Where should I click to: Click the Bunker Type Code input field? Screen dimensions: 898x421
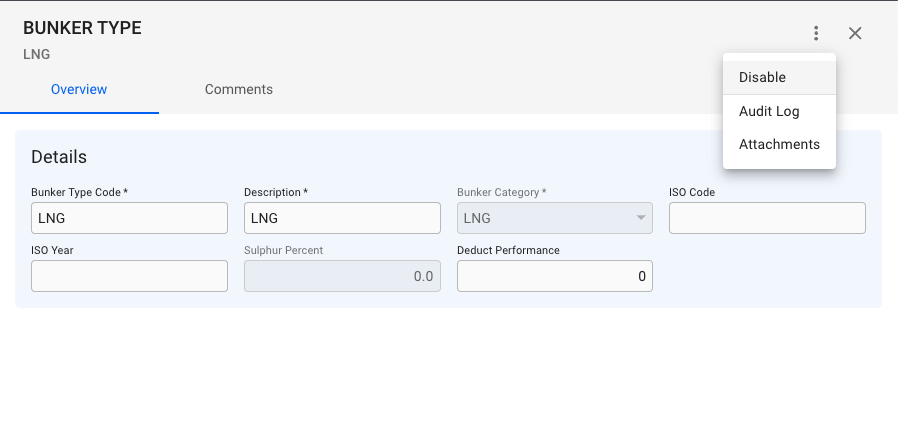[x=129, y=218]
